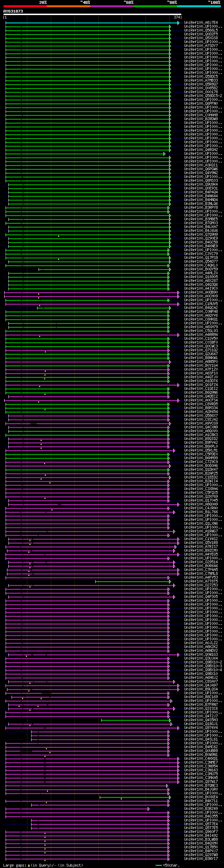
Task: Select hit label UniRef100_C1V4S2
Action: (201, 539)
